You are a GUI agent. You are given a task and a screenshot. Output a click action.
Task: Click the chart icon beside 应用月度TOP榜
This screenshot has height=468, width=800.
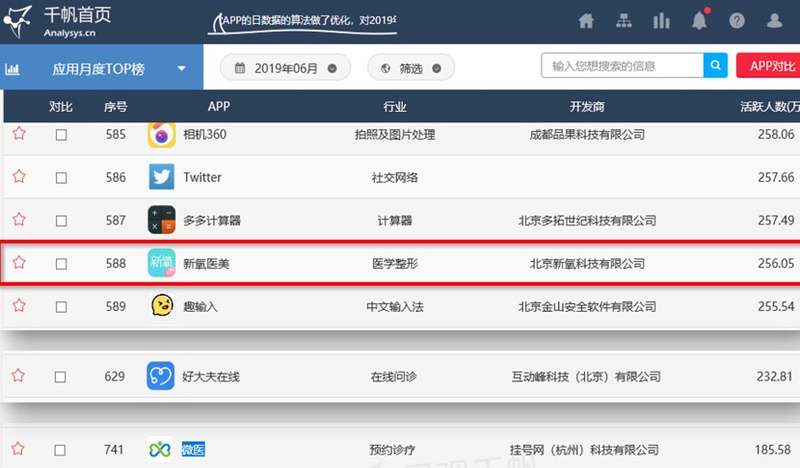tap(12, 69)
